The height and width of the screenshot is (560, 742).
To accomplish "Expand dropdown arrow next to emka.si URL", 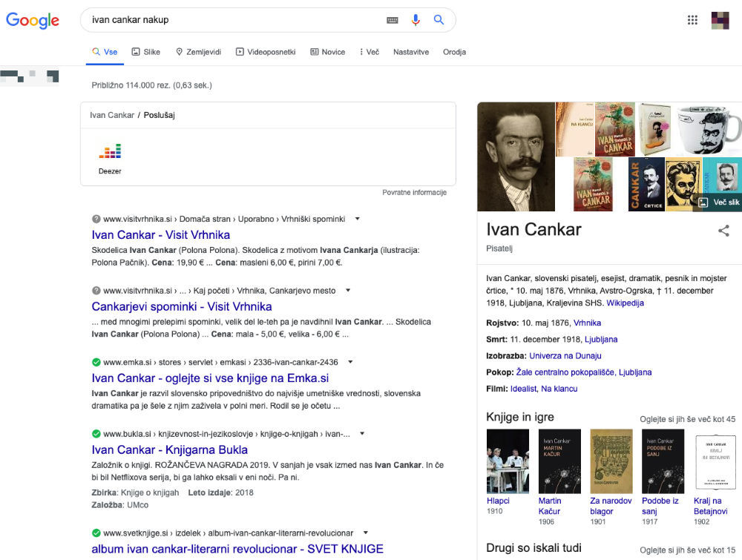I will click(x=350, y=362).
